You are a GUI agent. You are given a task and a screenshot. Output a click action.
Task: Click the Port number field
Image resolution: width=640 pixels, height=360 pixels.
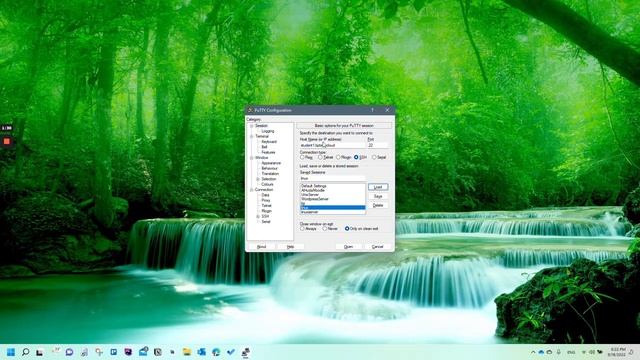pyautogui.click(x=378, y=145)
